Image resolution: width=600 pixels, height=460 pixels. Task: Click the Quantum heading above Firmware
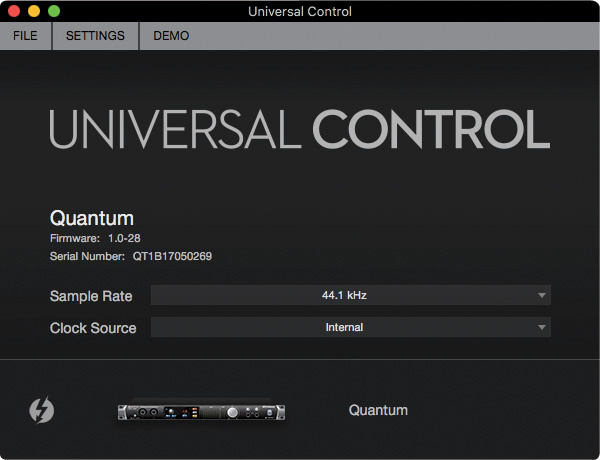click(92, 218)
